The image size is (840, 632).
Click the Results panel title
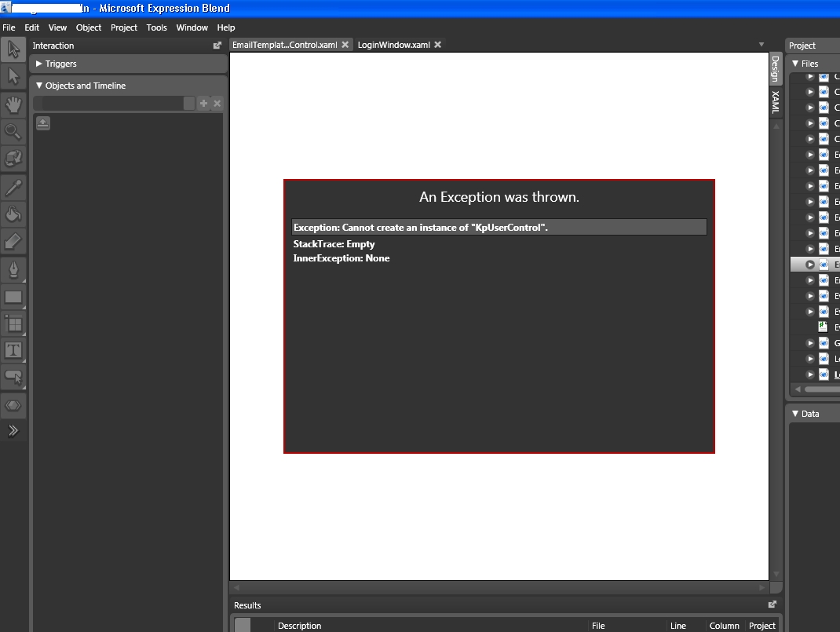pos(247,605)
